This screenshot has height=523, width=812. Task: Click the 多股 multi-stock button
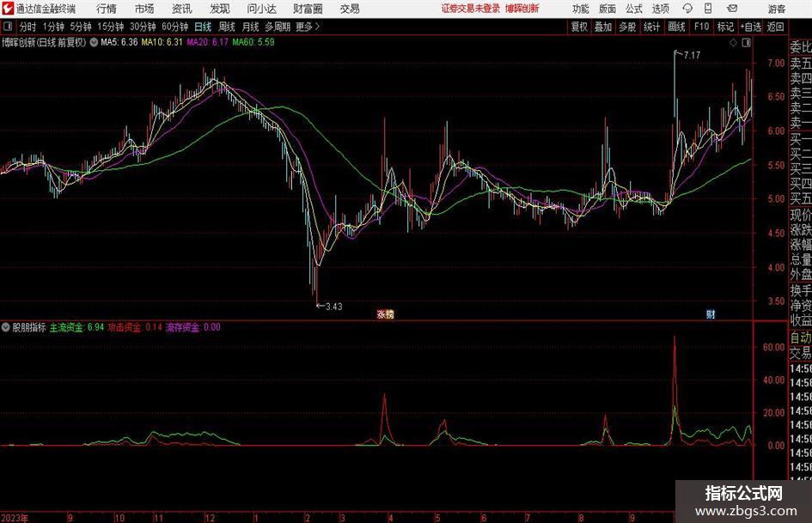[627, 27]
